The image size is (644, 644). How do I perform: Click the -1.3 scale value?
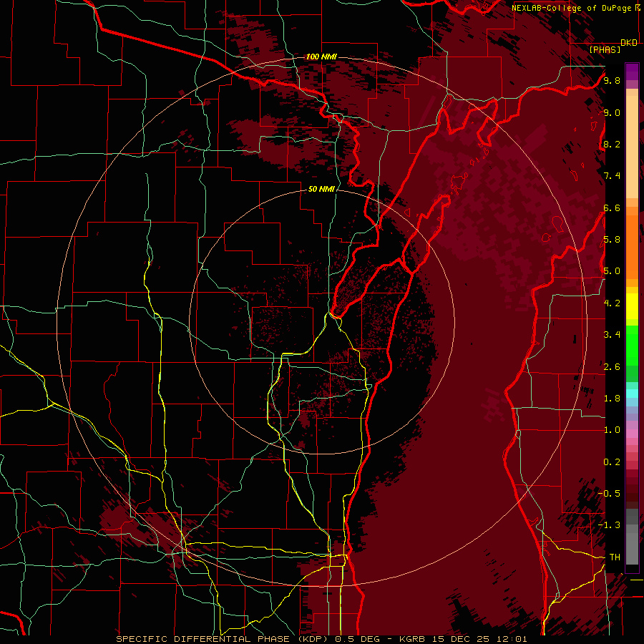pyautogui.click(x=610, y=525)
